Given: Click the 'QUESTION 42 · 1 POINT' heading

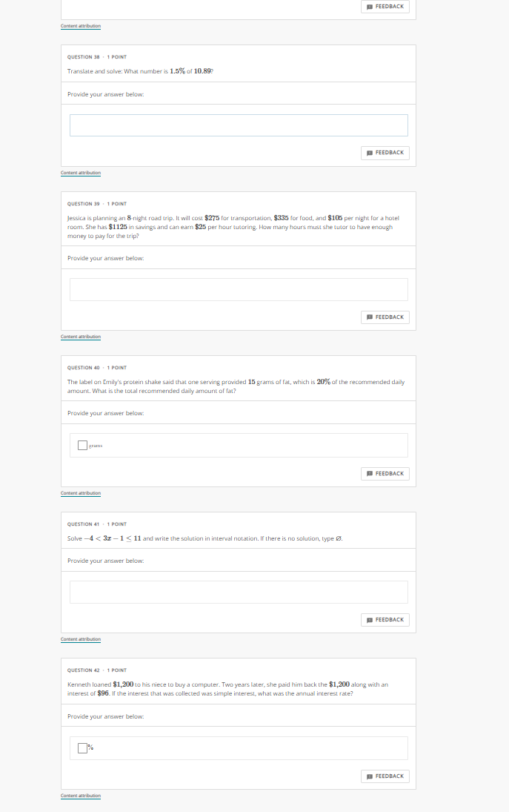Looking at the screenshot, I should tap(97, 670).
